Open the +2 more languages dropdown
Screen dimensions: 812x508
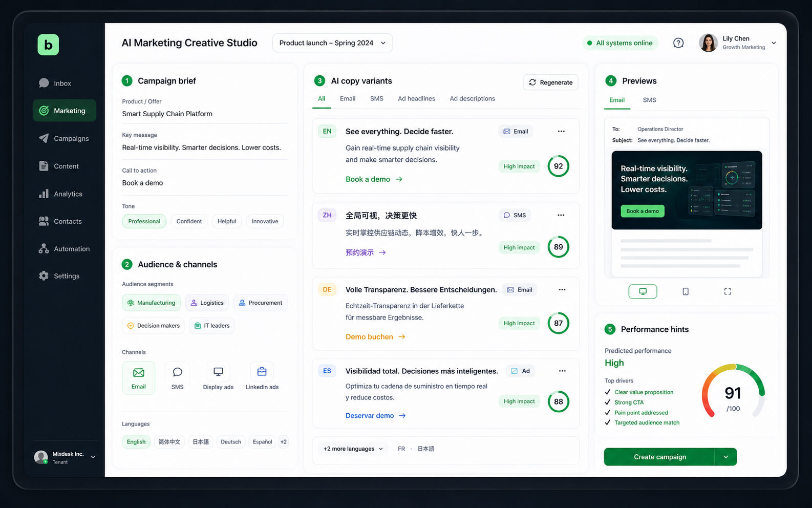point(353,449)
